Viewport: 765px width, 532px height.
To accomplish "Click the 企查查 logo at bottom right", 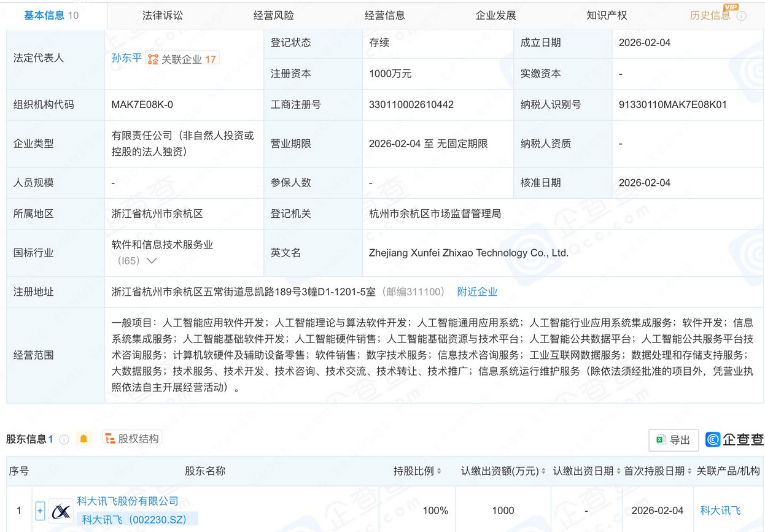I will (x=732, y=439).
